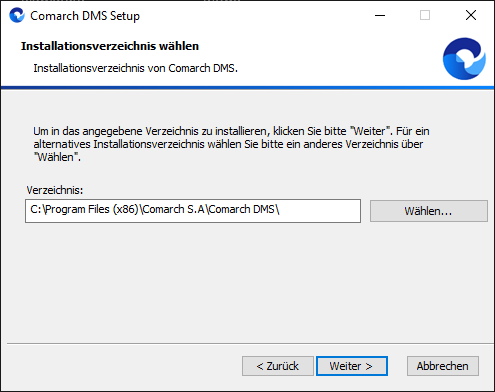The height and width of the screenshot is (392, 495).
Task: Go back with the Zurück button
Action: pyautogui.click(x=278, y=366)
